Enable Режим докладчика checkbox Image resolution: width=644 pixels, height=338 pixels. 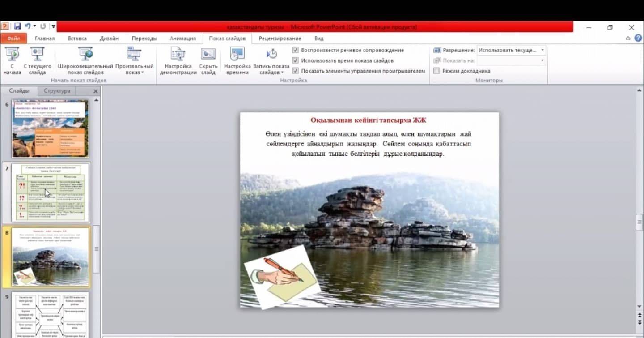pyautogui.click(x=437, y=71)
